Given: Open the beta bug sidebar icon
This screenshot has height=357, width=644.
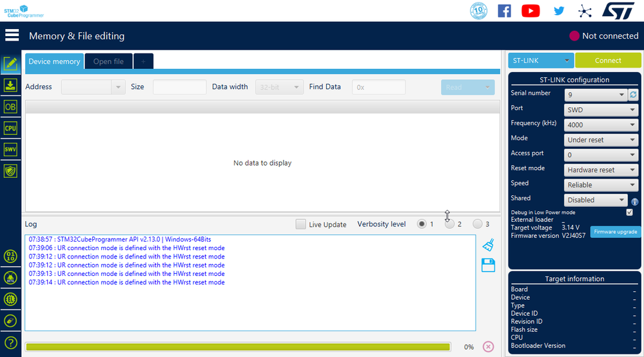Looking at the screenshot, I should (11, 278).
